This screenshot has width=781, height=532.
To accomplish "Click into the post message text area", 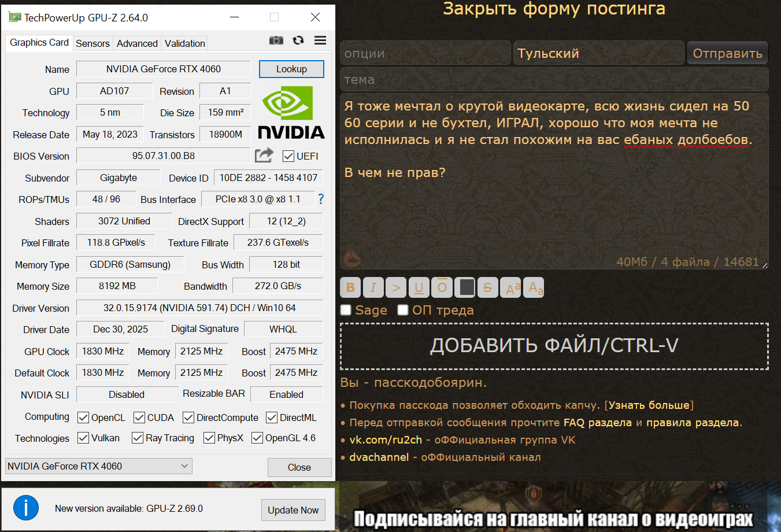I will (554, 182).
